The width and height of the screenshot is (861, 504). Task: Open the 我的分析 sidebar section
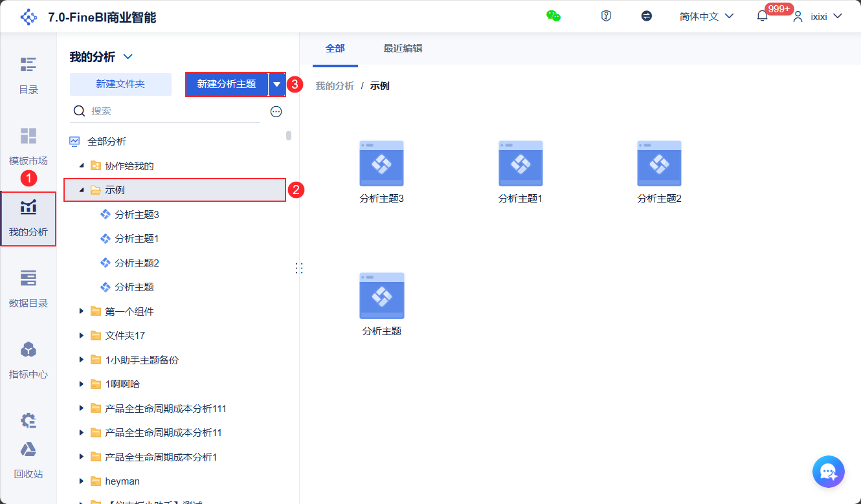click(x=28, y=219)
